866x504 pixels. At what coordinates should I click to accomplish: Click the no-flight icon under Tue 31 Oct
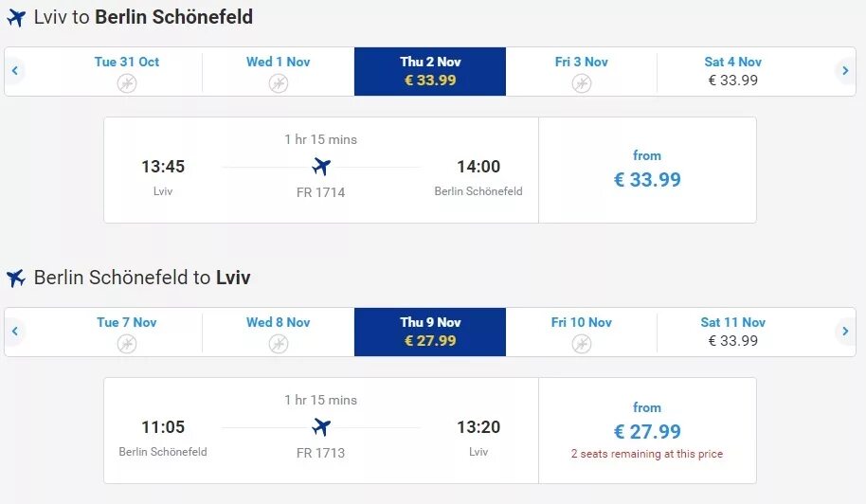coord(127,83)
